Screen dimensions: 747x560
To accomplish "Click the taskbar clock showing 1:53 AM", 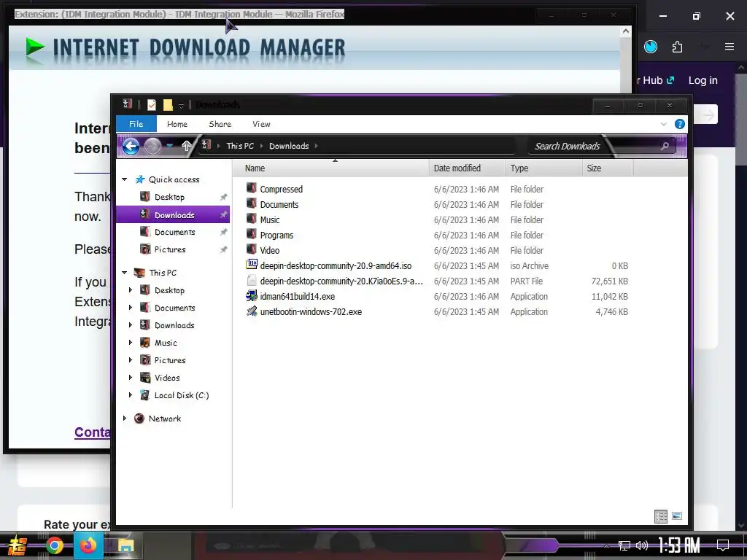I will [x=679, y=545].
